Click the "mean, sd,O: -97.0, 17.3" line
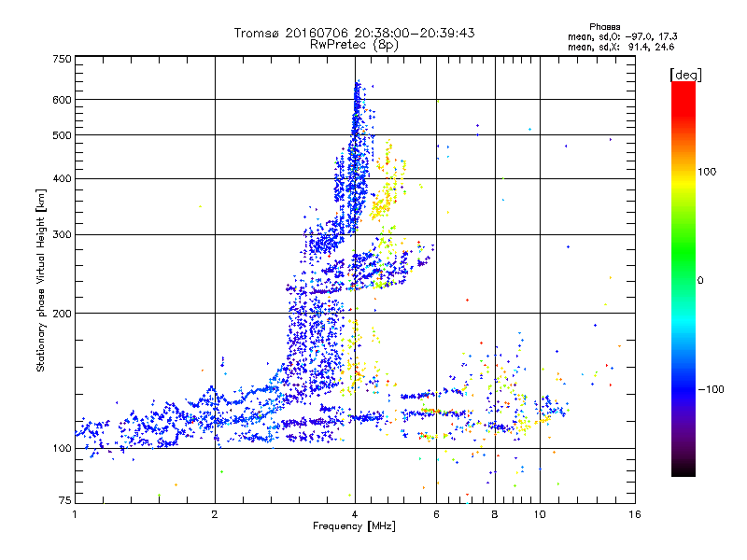 click(622, 36)
